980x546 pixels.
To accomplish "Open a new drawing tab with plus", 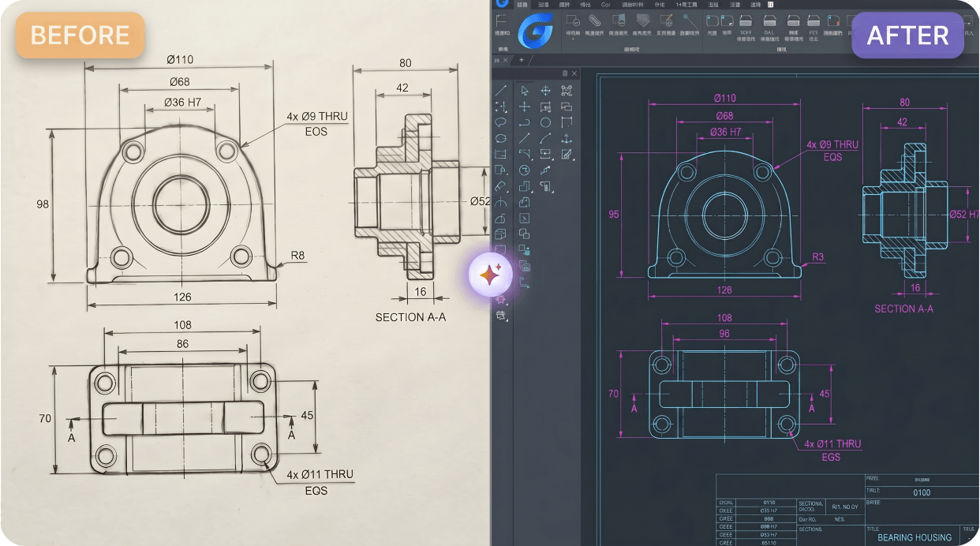I will coord(521,59).
